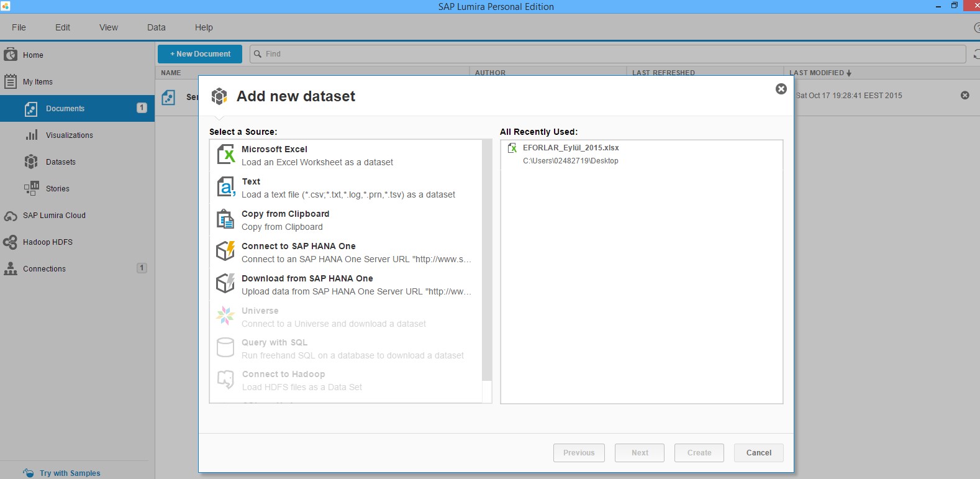Select Download from SAP HANA One icon

pos(225,284)
